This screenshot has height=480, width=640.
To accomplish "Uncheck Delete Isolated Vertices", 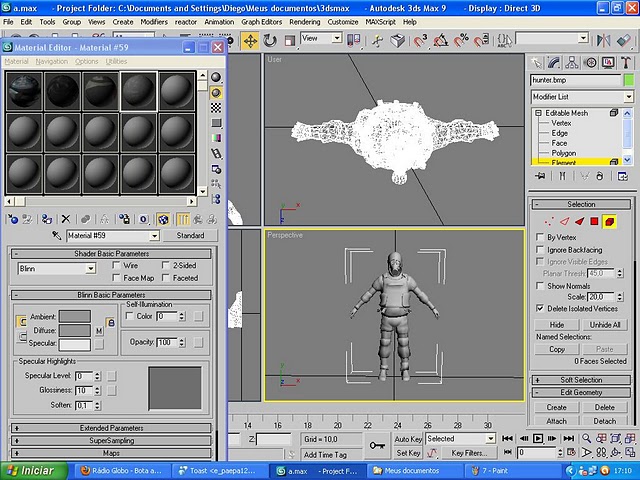I will (540, 309).
